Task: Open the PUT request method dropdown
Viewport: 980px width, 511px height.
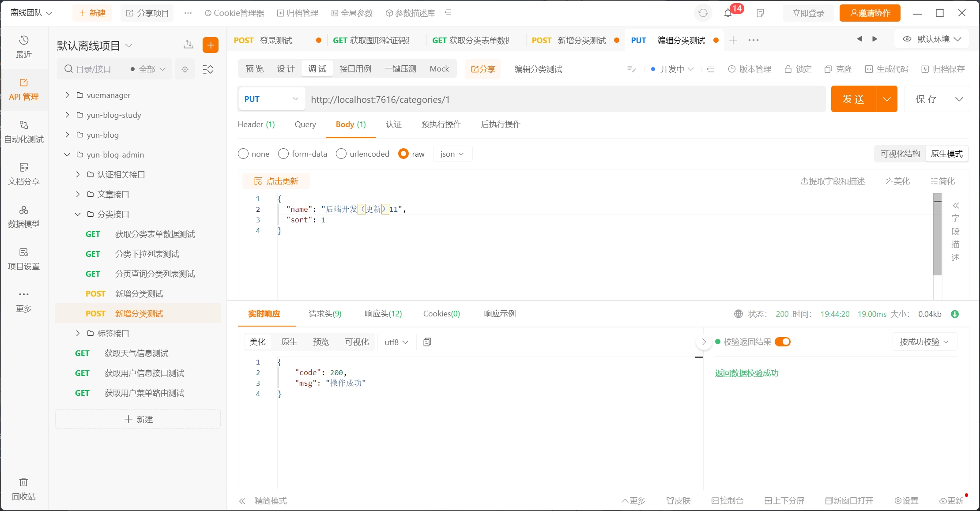Action: pos(271,99)
